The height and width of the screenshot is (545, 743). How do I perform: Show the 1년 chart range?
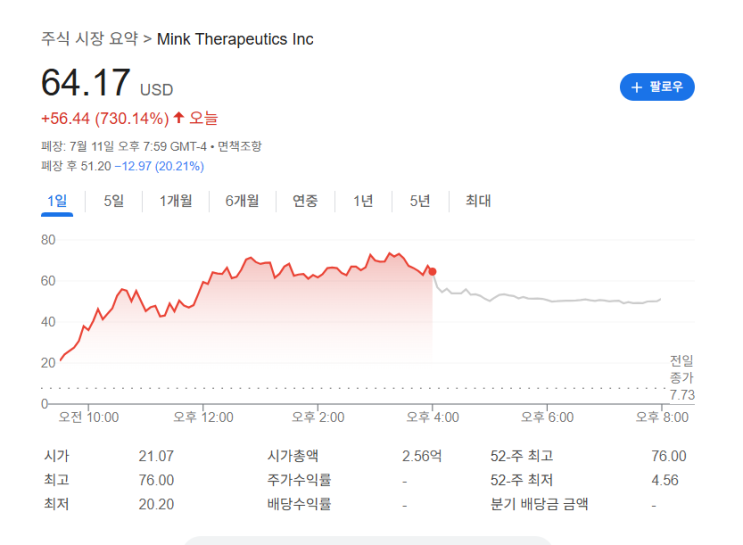pos(363,201)
